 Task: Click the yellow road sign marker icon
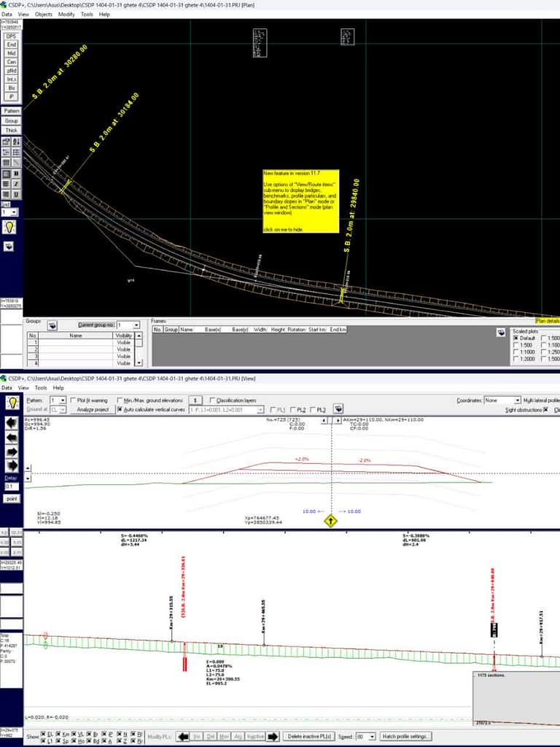point(331,521)
